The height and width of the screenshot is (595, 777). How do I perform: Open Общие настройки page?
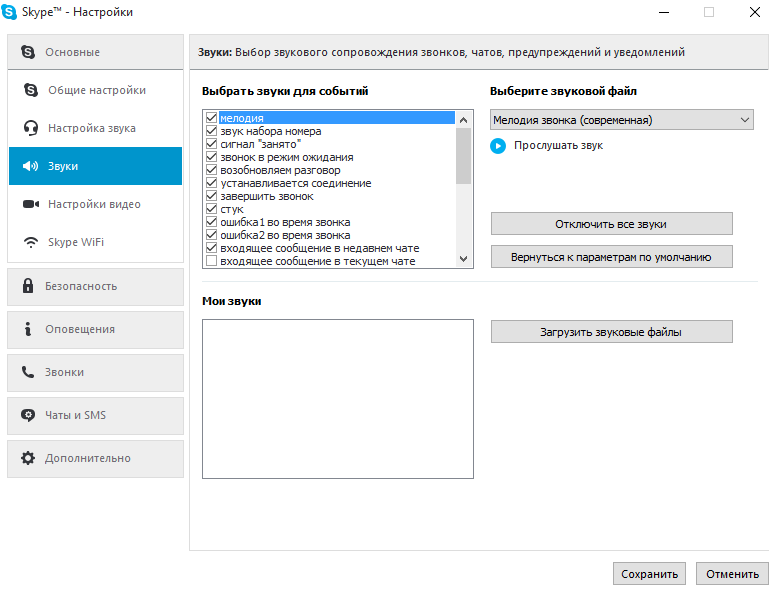(95, 90)
